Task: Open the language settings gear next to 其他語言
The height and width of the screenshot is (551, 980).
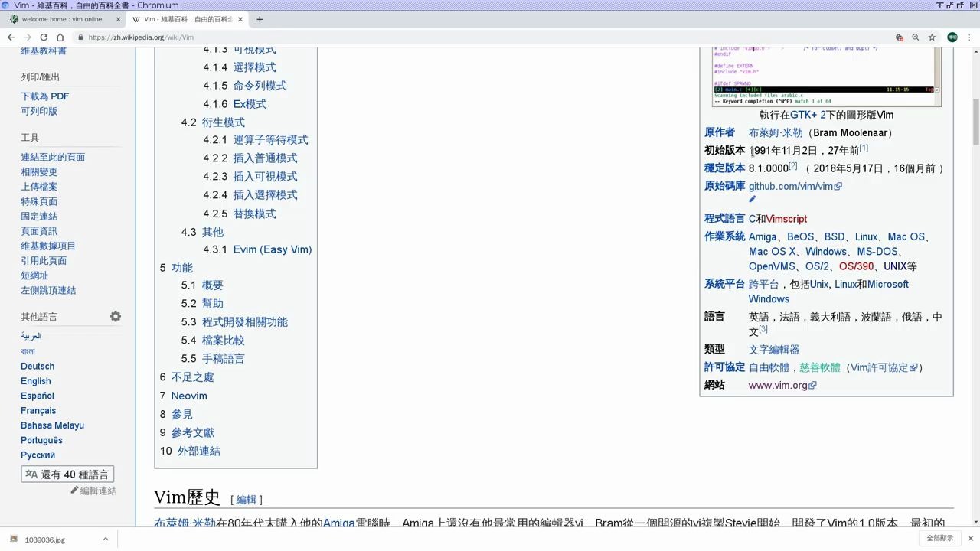Action: (x=115, y=315)
